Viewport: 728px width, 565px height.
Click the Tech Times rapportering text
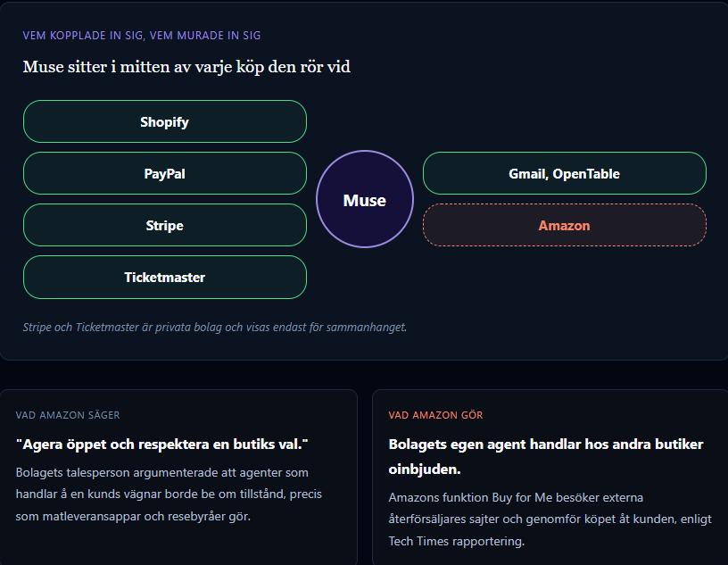pos(457,541)
